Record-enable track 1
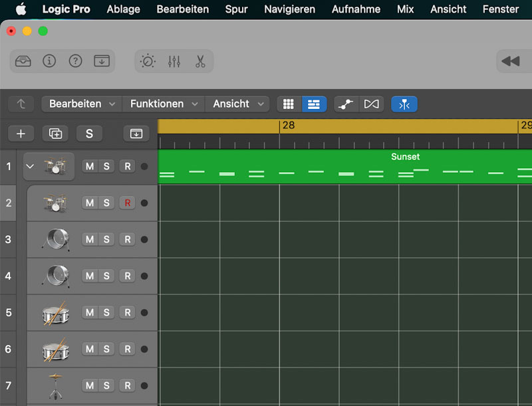The width and height of the screenshot is (532, 406). pyautogui.click(x=128, y=166)
